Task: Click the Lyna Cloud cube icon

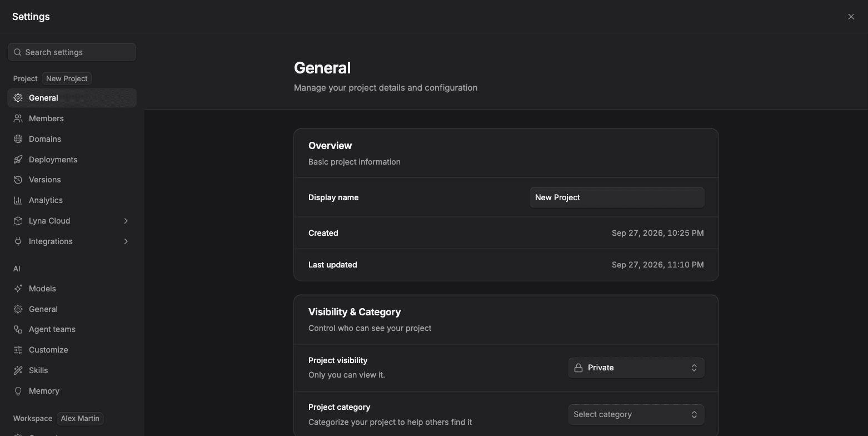Action: pyautogui.click(x=18, y=221)
